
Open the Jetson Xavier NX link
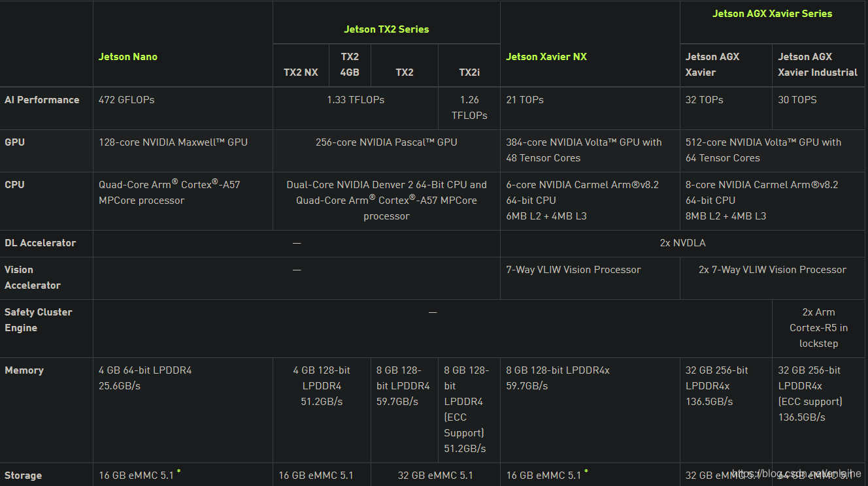pyautogui.click(x=546, y=57)
